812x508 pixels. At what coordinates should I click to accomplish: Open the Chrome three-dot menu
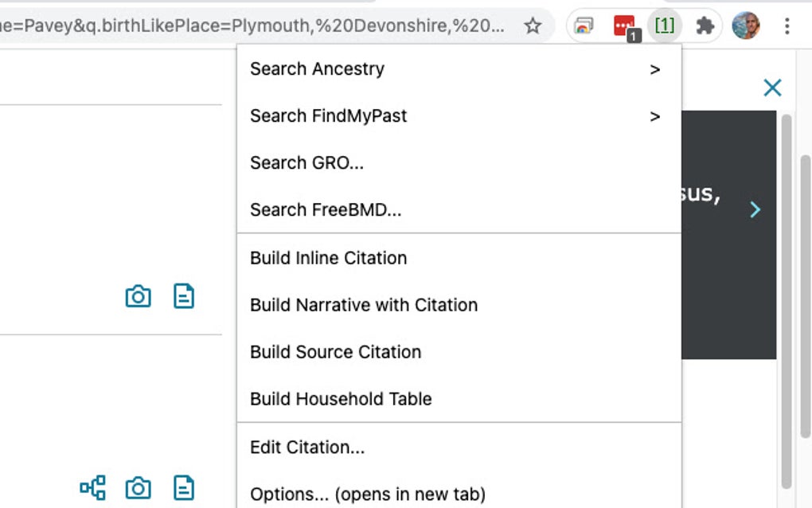tap(787, 26)
